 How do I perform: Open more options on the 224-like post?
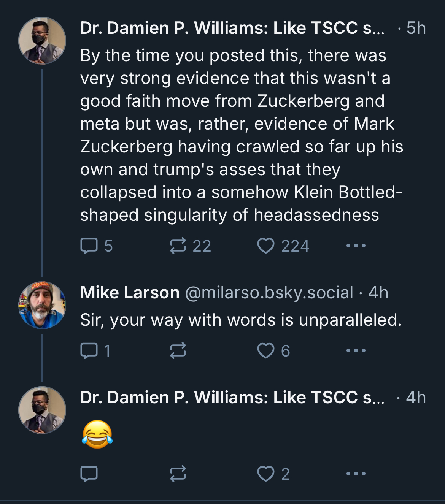[x=356, y=246]
